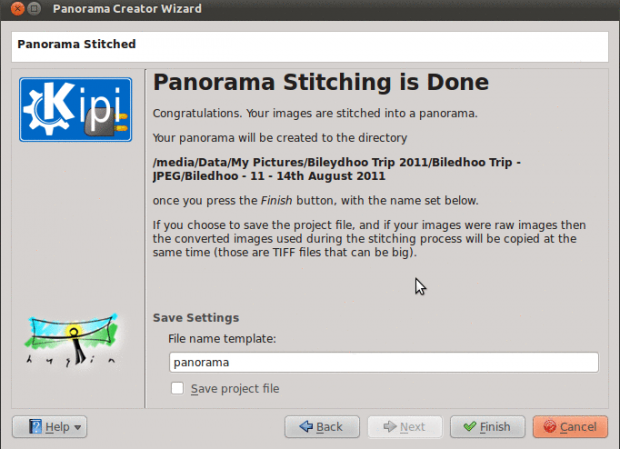This screenshot has height=449, width=620.
Task: Go to the previous step with Back
Action: [321, 427]
